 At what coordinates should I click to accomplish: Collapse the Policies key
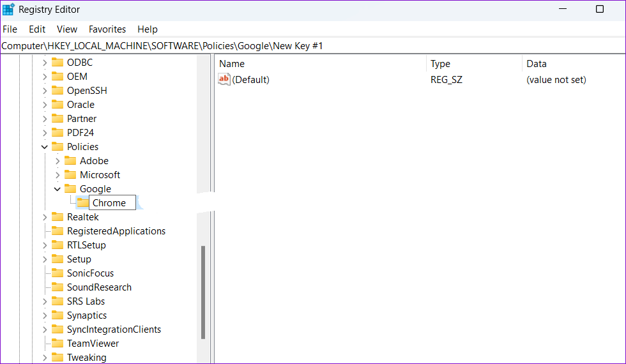(x=45, y=147)
